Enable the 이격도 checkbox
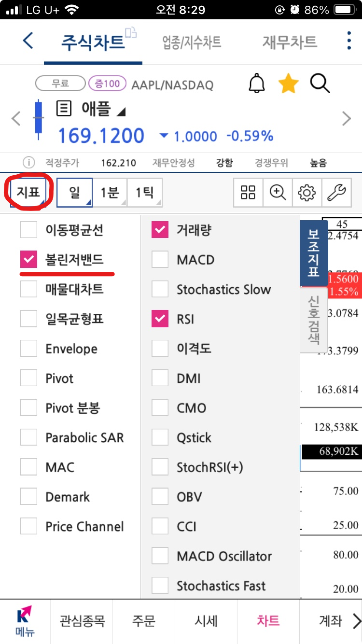This screenshot has width=362, height=644. [x=160, y=348]
